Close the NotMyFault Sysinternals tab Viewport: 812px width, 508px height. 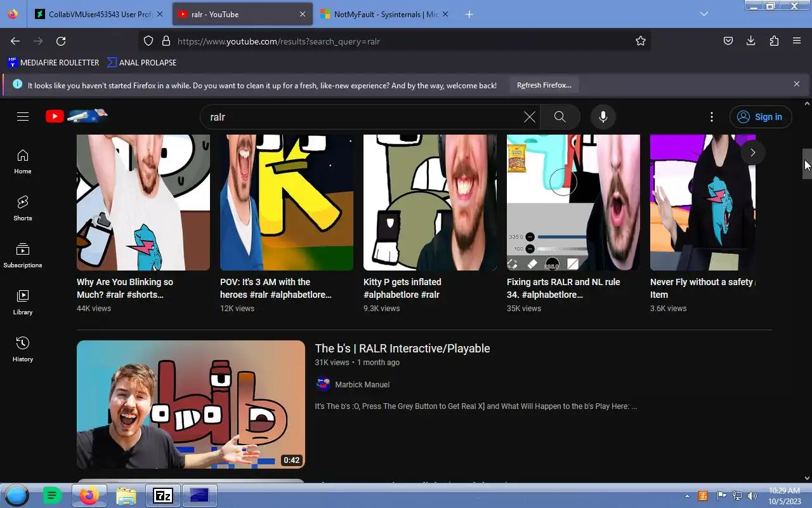coord(445,14)
